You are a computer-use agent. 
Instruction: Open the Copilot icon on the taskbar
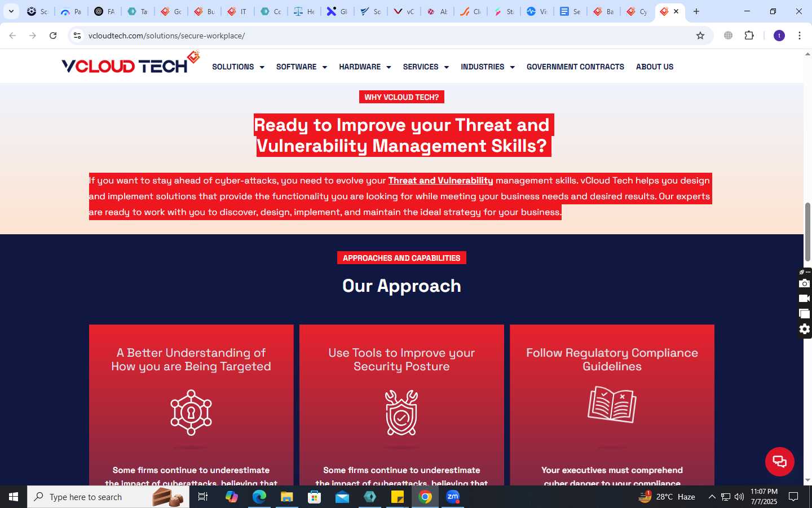coord(231,497)
